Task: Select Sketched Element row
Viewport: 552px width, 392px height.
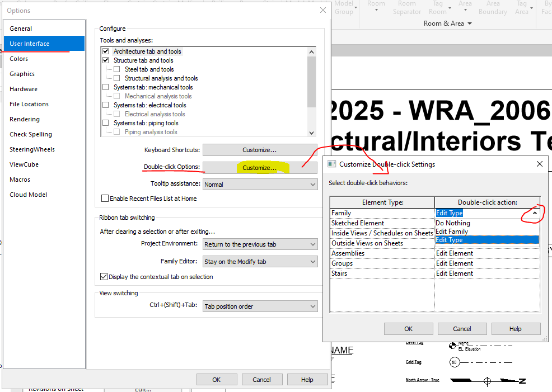Action: 382,223
